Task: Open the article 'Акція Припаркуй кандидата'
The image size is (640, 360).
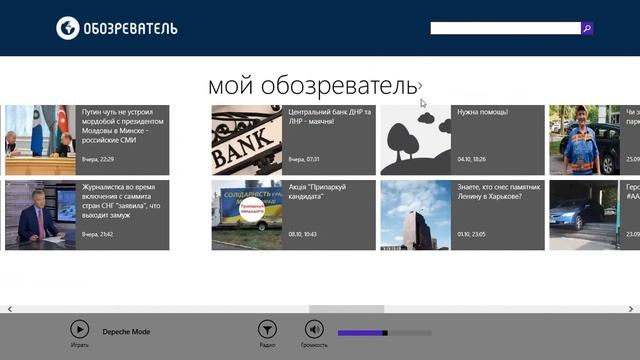Action: (293, 215)
